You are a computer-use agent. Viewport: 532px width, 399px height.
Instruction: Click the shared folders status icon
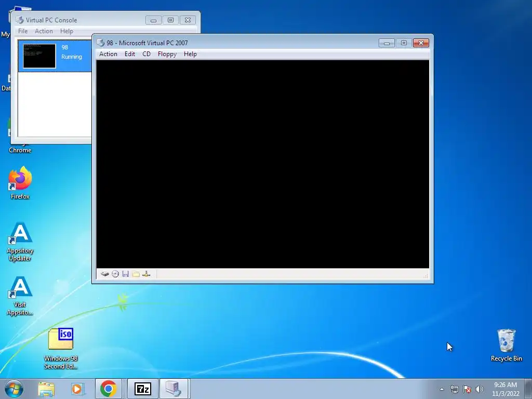(x=136, y=274)
